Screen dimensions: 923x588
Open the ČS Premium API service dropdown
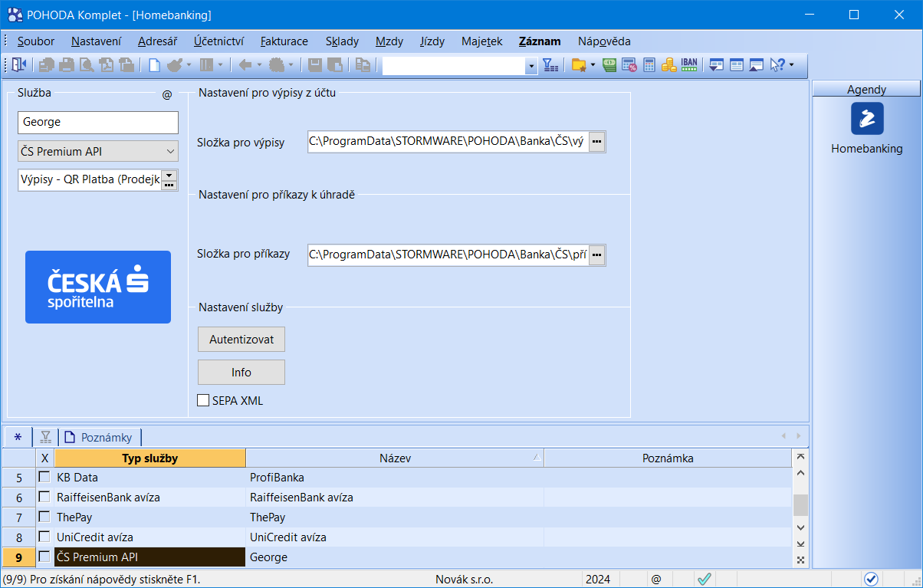pyautogui.click(x=170, y=152)
